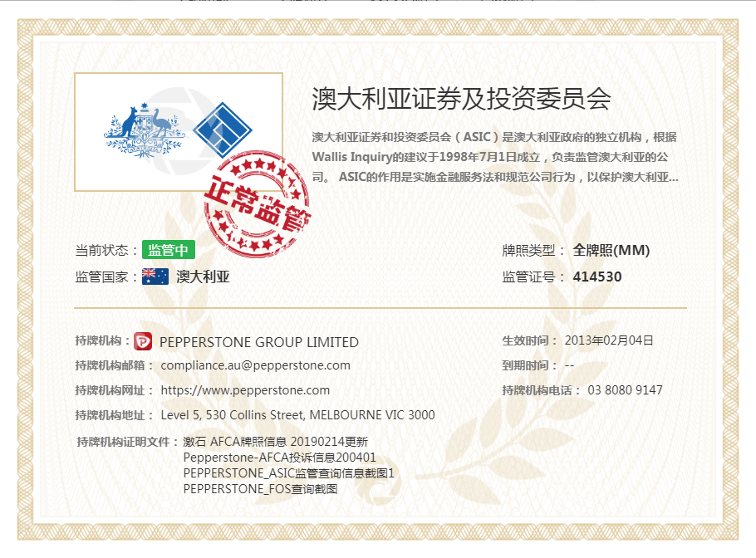
Task: Click the 全牌照(MM) license type text
Action: pyautogui.click(x=611, y=251)
